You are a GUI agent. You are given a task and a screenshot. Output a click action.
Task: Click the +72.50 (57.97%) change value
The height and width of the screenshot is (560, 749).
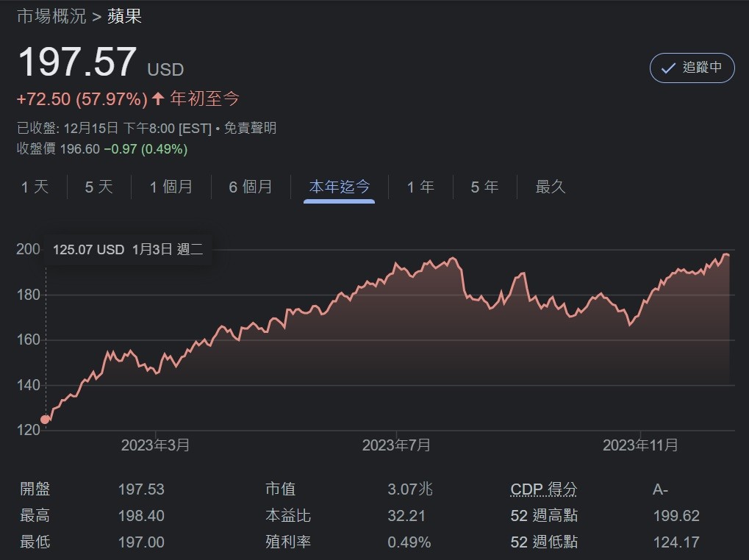pos(82,99)
